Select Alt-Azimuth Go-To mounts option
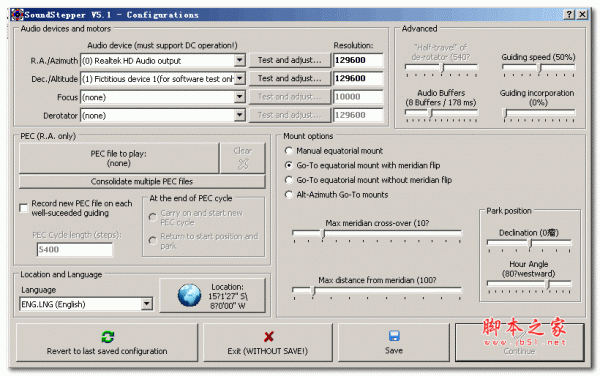Viewport: 600px width, 376px height. click(x=289, y=195)
